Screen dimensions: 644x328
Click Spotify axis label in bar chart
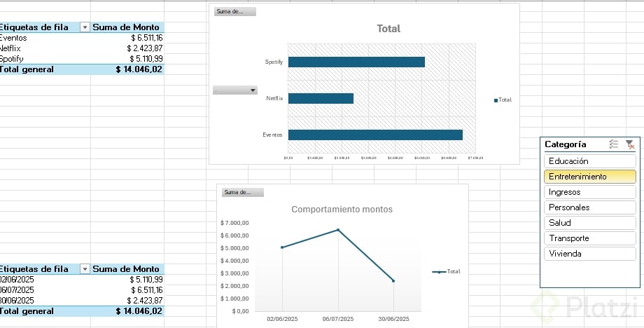pos(274,62)
